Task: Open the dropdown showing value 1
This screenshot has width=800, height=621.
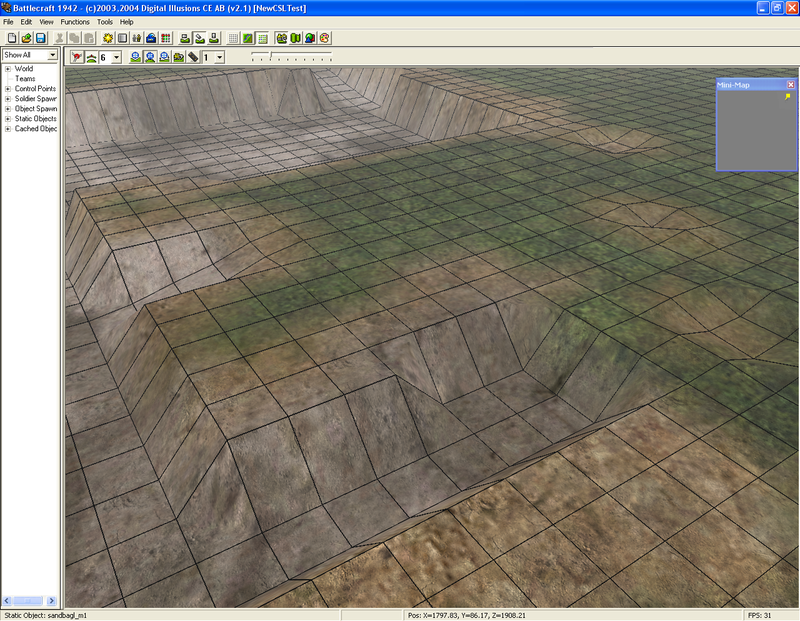Action: (219, 57)
